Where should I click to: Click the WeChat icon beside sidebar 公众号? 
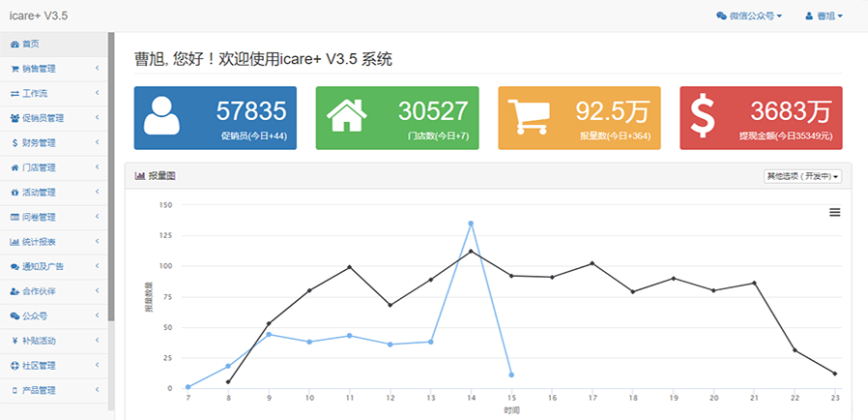(14, 315)
